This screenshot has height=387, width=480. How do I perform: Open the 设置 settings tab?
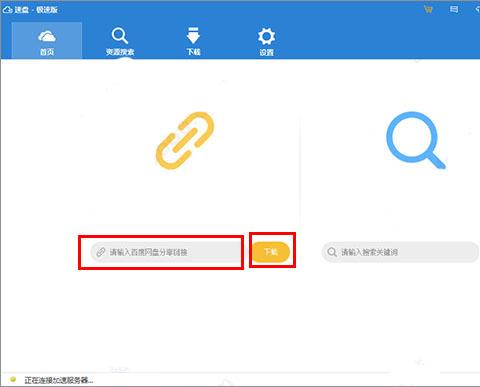click(x=266, y=42)
